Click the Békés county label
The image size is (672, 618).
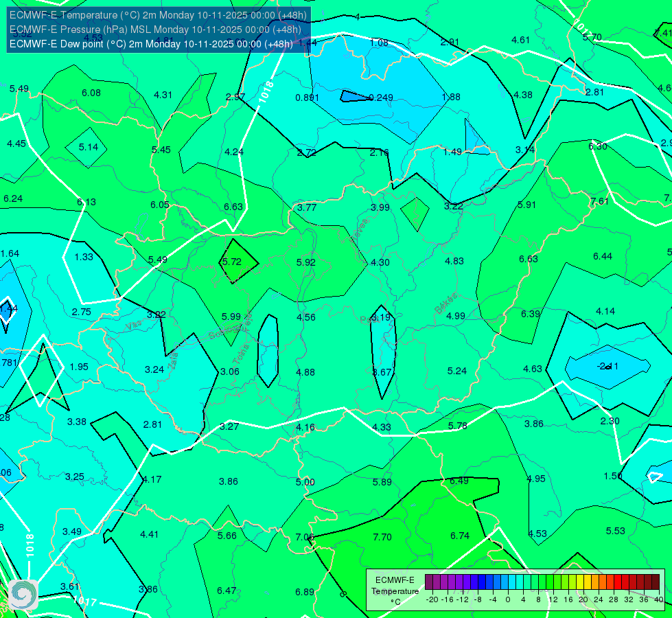tap(447, 304)
